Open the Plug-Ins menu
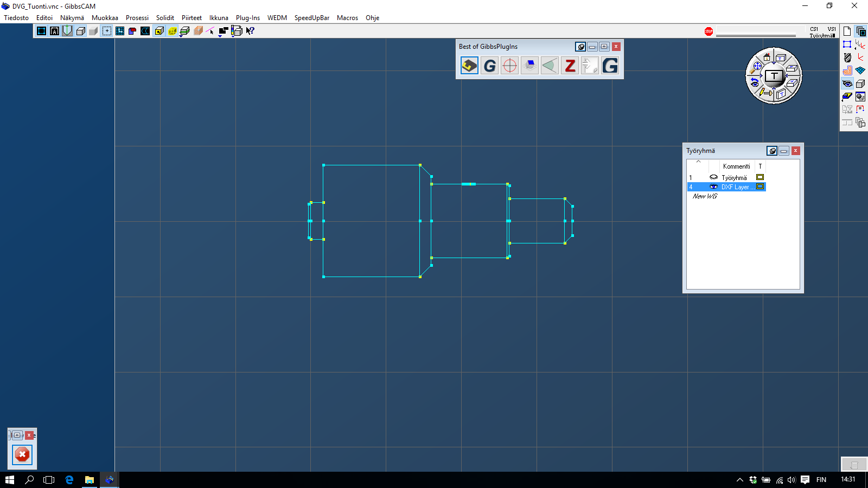The image size is (868, 488). tap(248, 18)
